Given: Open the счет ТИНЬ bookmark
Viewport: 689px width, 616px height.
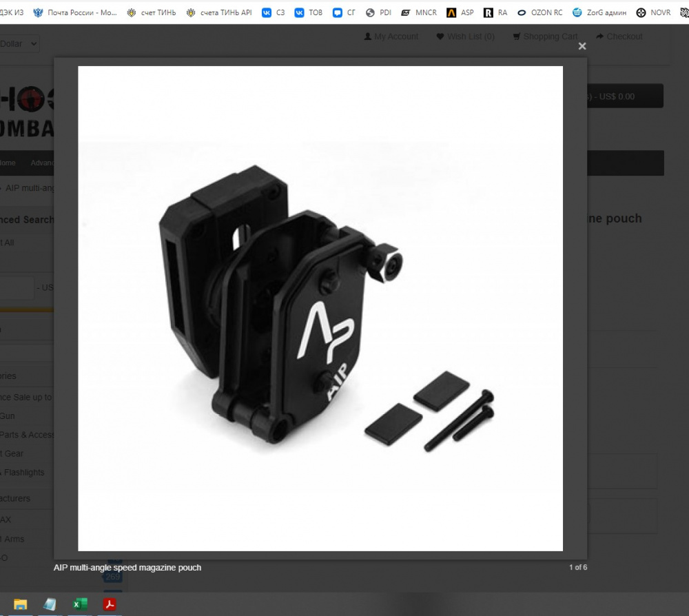Looking at the screenshot, I should click(151, 12).
